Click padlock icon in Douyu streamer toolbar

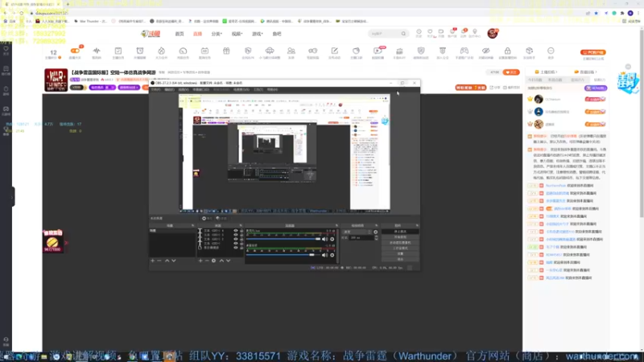(x=508, y=51)
